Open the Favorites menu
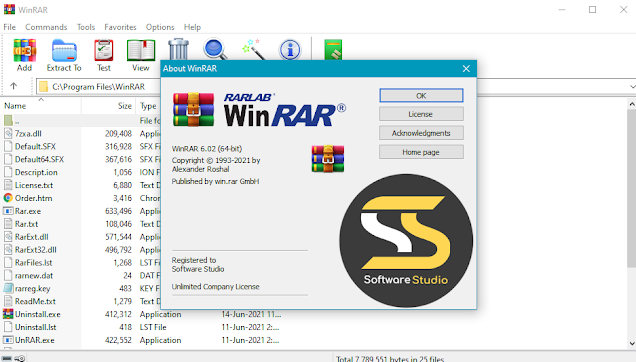The height and width of the screenshot is (362, 636). pyautogui.click(x=120, y=27)
